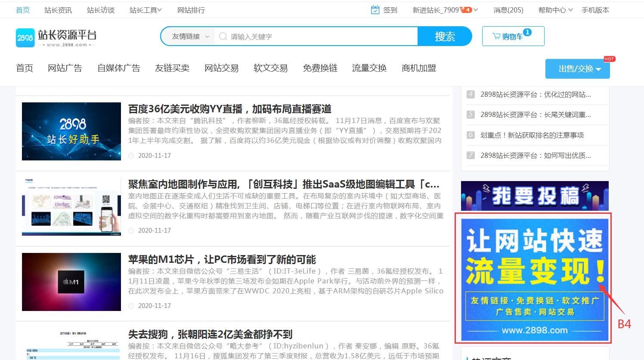Click the 签到 link
The image size is (644, 360).
(x=390, y=10)
